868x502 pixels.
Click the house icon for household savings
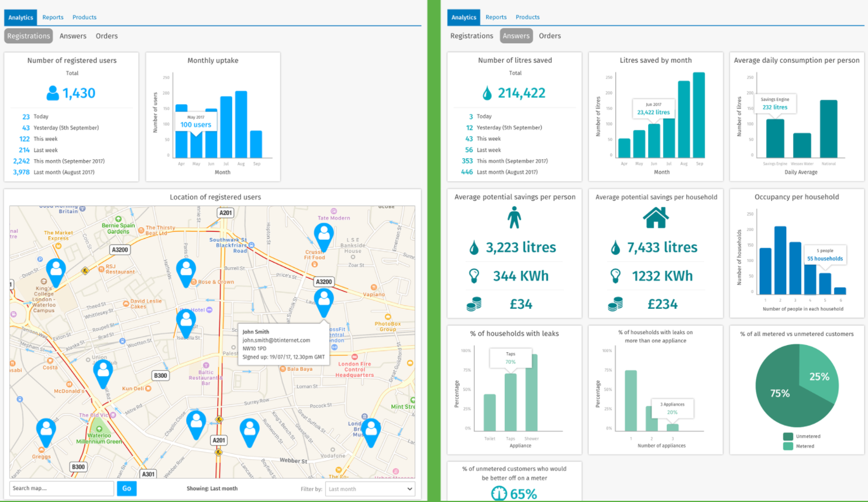pyautogui.click(x=656, y=218)
